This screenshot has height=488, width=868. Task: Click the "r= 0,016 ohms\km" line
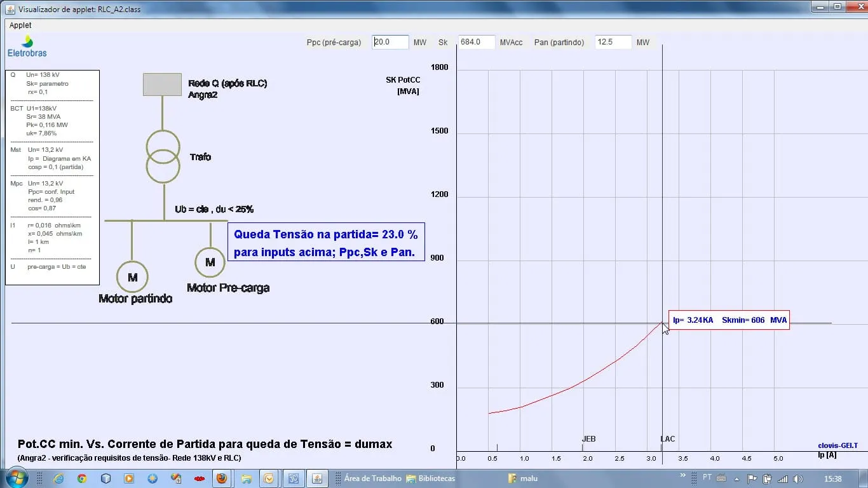click(x=55, y=225)
